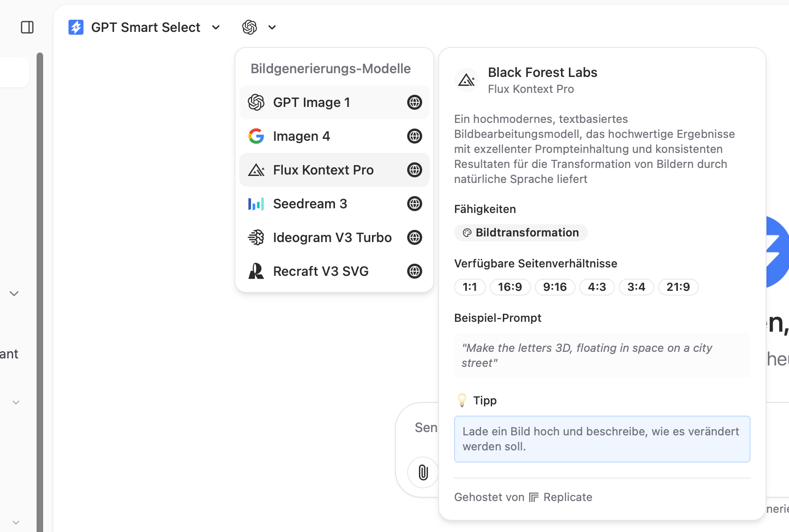Expand the image model selector chevron
Image resolution: width=789 pixels, height=532 pixels.
click(272, 27)
